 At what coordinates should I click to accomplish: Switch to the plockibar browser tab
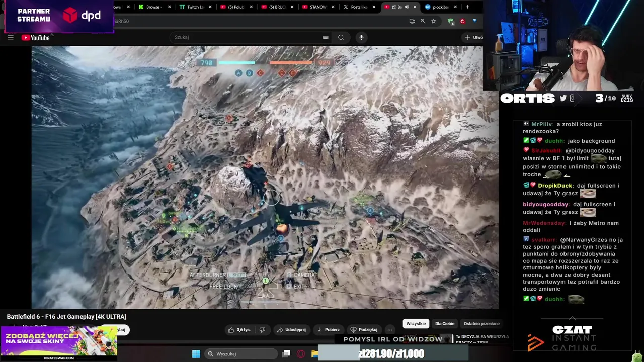point(440,7)
